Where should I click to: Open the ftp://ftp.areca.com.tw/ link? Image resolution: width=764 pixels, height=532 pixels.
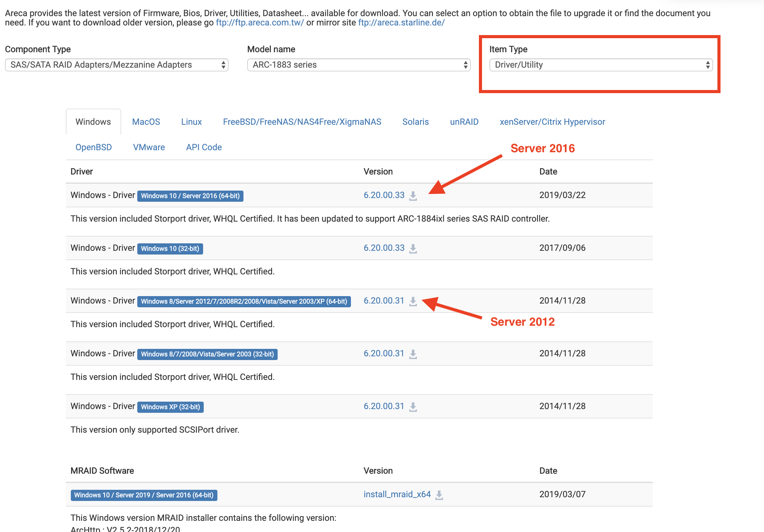click(260, 23)
